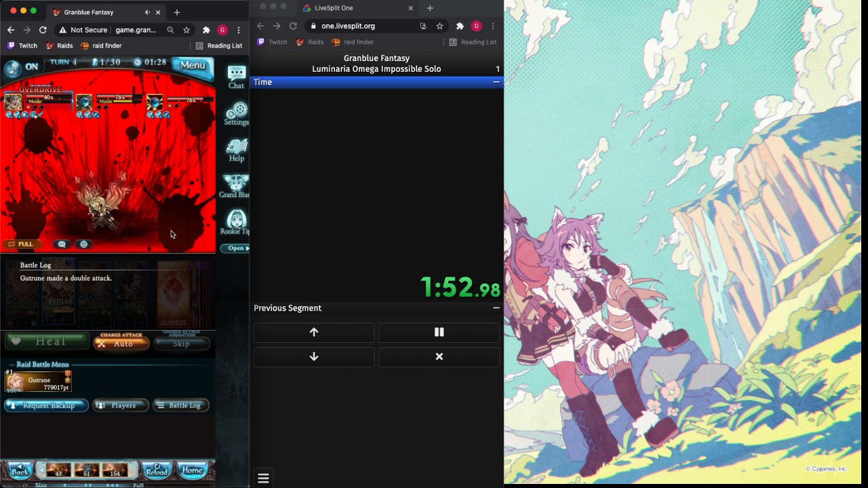This screenshot has width=868, height=488.
Task: Pause the LiveSplit timer
Action: point(439,332)
